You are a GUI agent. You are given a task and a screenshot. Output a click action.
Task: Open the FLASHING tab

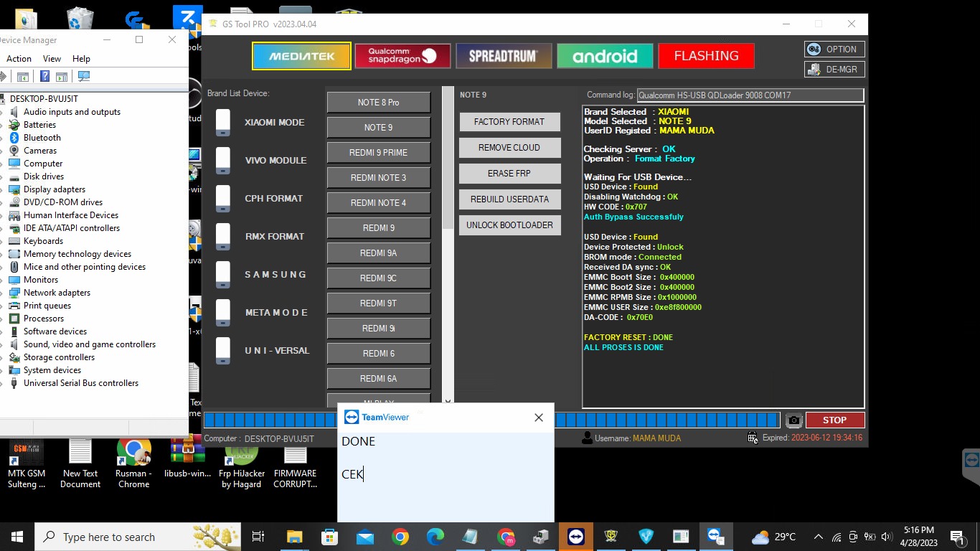point(706,56)
